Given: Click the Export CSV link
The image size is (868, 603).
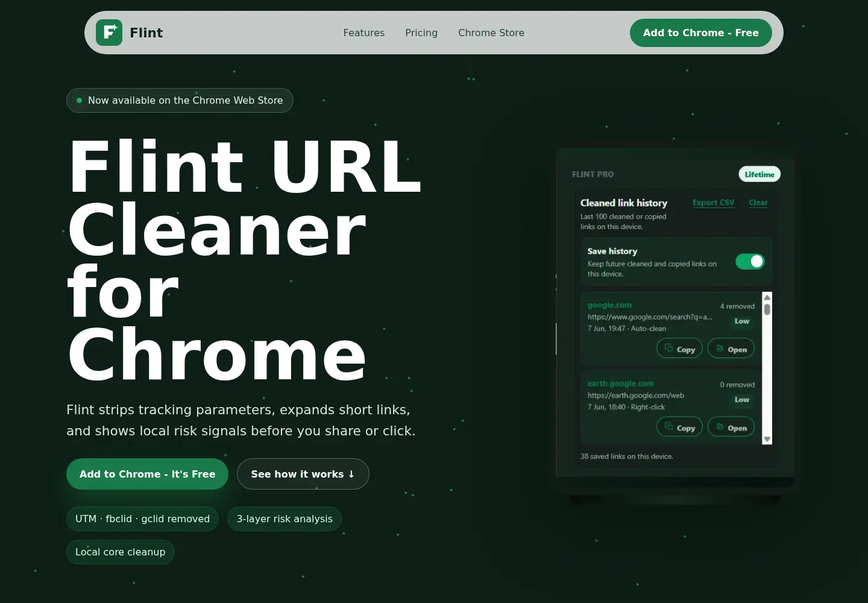Looking at the screenshot, I should pyautogui.click(x=714, y=203).
